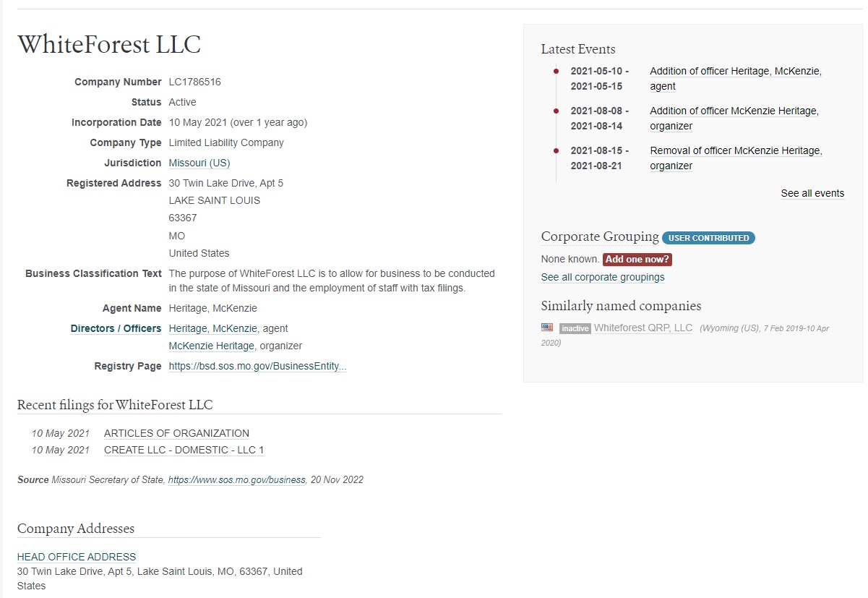Visit the www.sos.mo.gov/business source link

(237, 479)
